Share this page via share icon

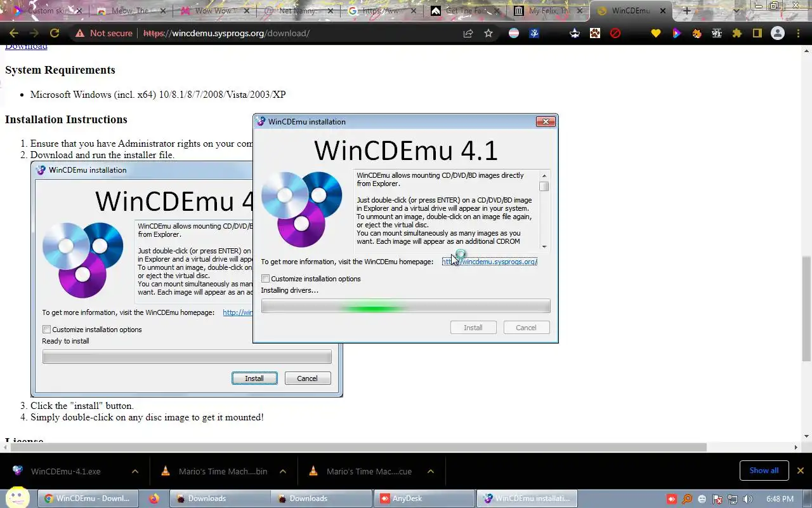coord(468,33)
